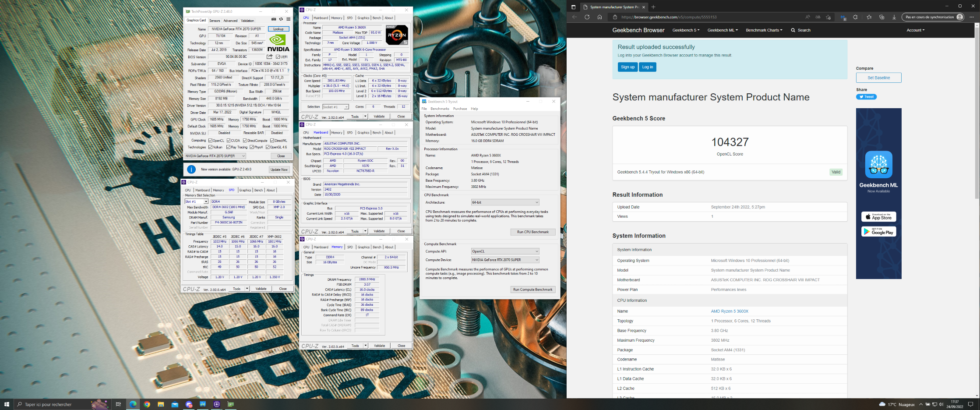Image resolution: width=980 pixels, height=410 pixels.
Task: Click the GPU-Z screenshot camera icon
Action: 274,19
